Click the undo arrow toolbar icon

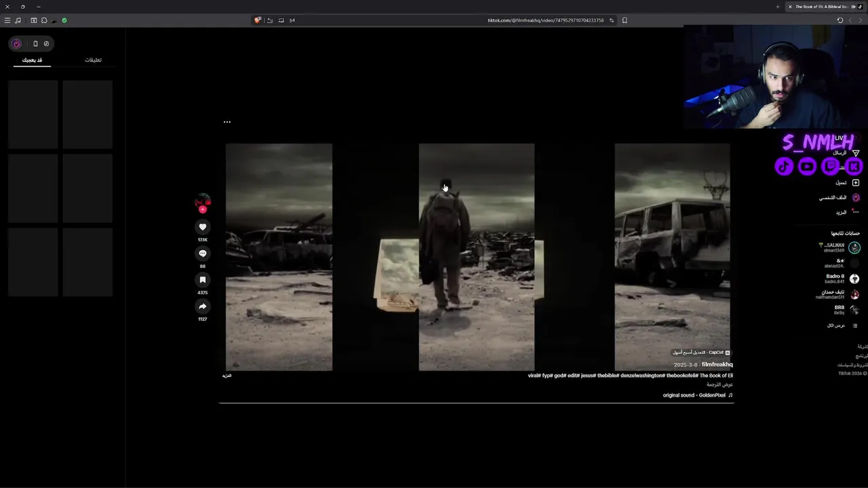(270, 20)
